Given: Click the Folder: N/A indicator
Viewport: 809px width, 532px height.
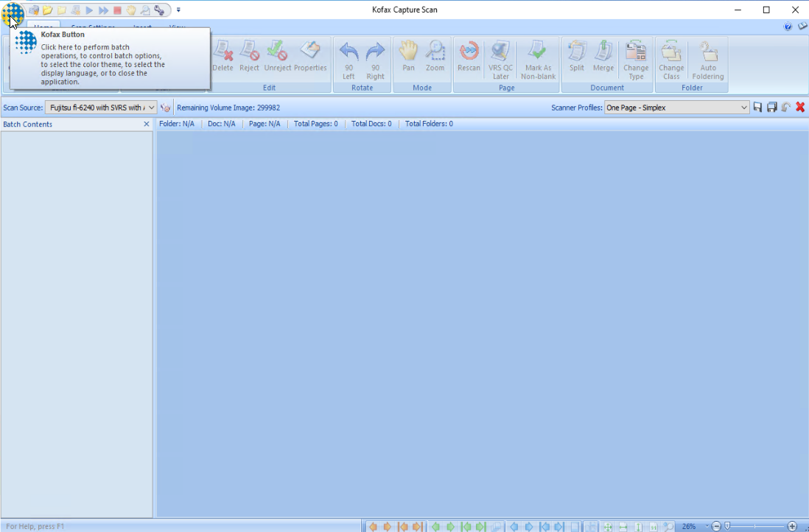Looking at the screenshot, I should [x=177, y=124].
